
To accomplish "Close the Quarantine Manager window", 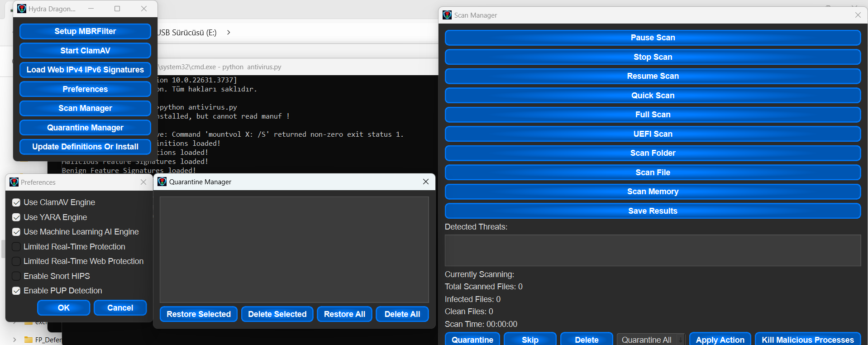I will pos(426,182).
